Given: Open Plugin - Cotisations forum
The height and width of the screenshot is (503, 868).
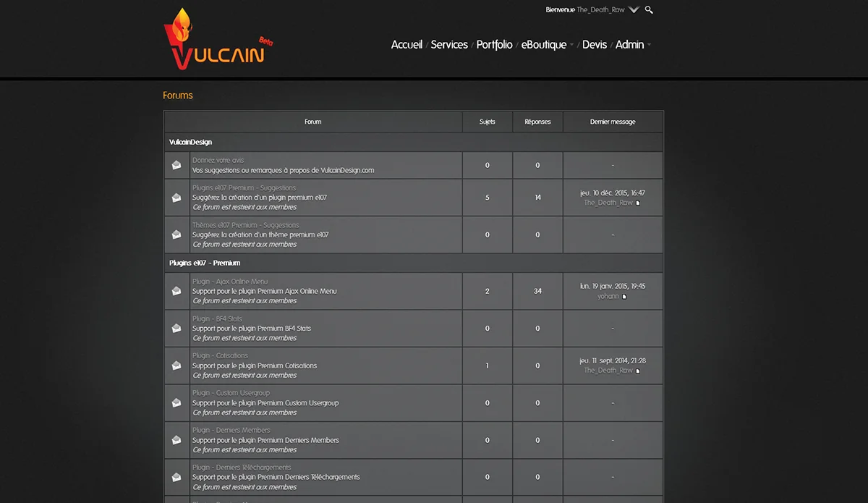Looking at the screenshot, I should tap(220, 355).
